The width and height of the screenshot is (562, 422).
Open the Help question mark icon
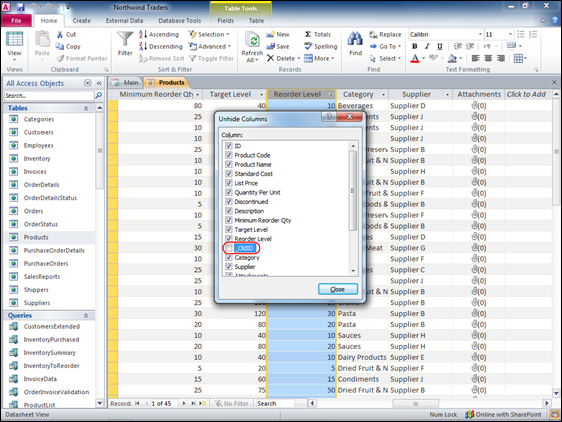tap(554, 20)
